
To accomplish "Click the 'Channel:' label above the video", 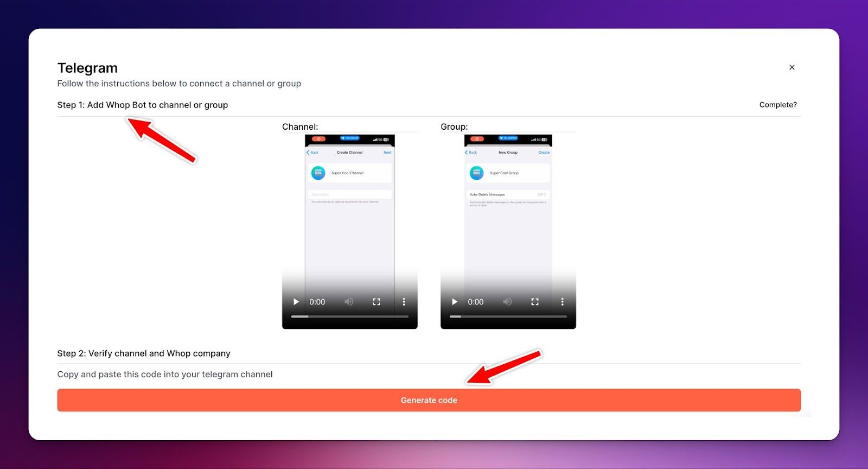I will click(x=300, y=126).
